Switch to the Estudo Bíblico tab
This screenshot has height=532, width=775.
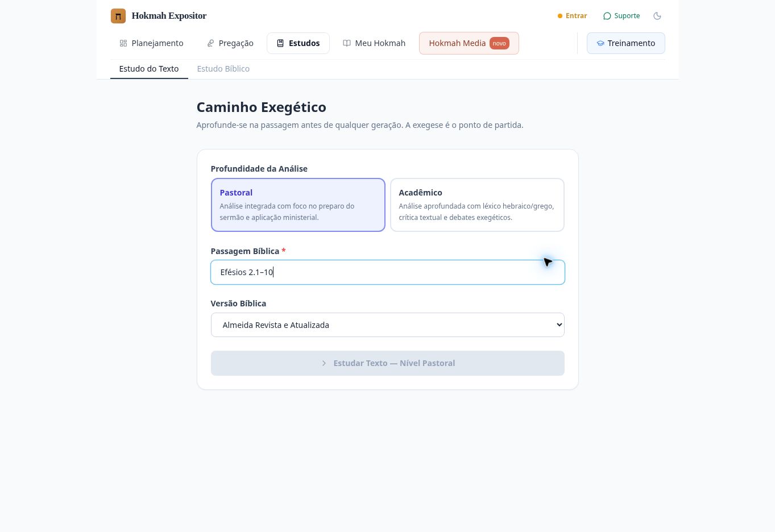[x=223, y=69]
